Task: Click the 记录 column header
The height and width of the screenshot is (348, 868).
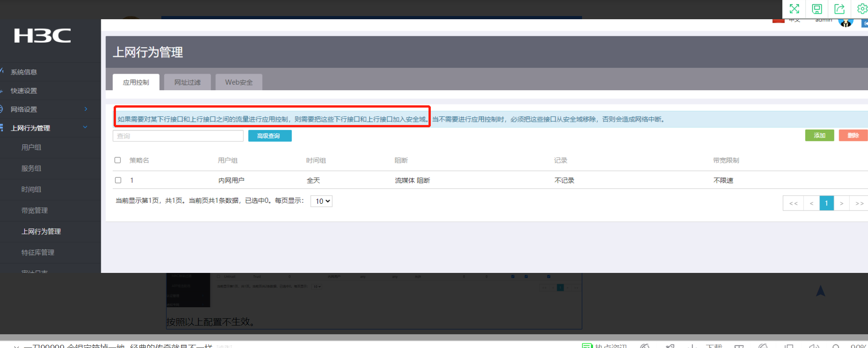Action: 560,160
